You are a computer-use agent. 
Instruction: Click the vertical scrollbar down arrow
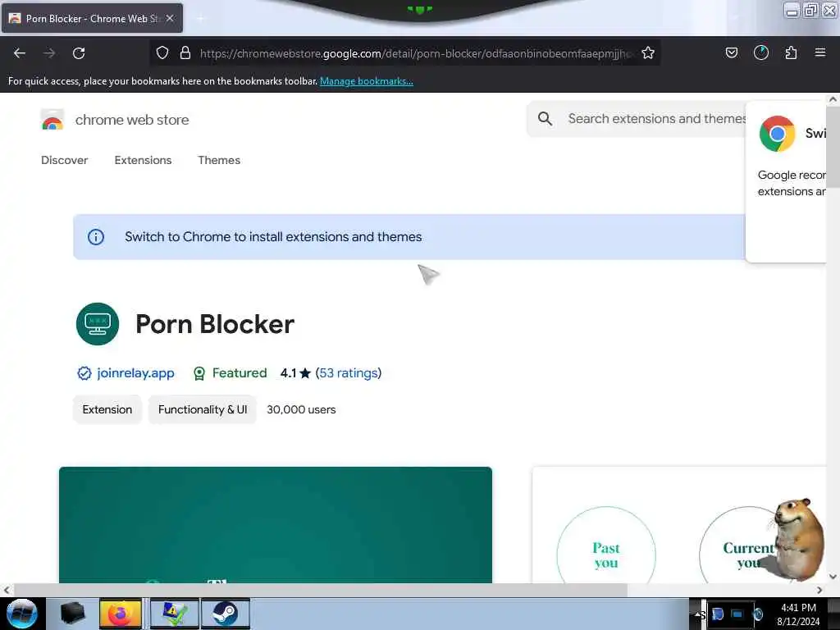click(833, 577)
